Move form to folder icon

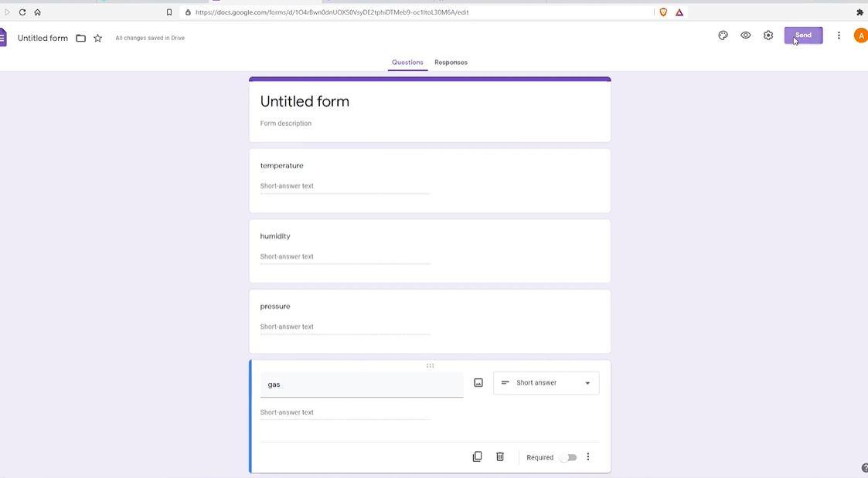coord(81,38)
